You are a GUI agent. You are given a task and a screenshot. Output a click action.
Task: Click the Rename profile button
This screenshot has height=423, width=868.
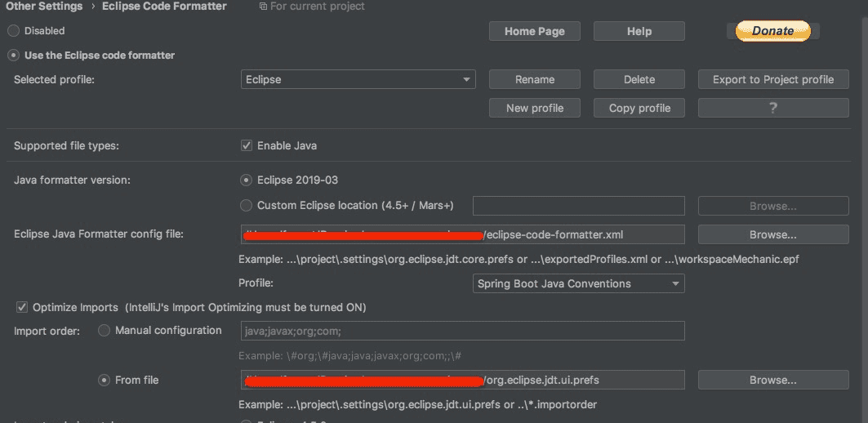click(534, 79)
